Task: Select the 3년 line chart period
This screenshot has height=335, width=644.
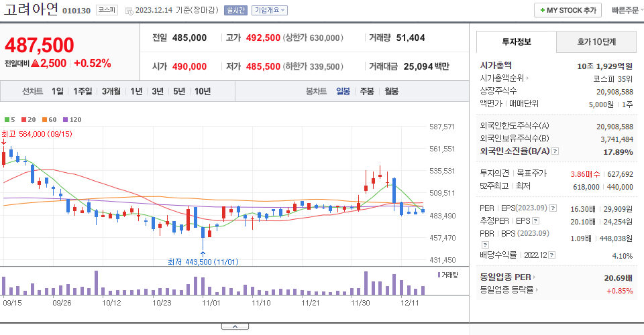Action: [x=158, y=91]
